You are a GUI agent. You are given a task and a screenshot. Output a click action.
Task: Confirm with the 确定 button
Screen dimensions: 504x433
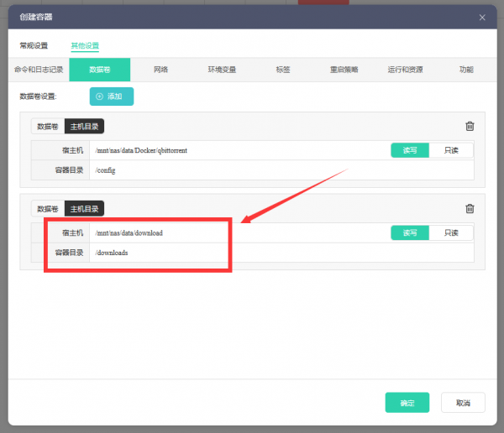pos(407,403)
